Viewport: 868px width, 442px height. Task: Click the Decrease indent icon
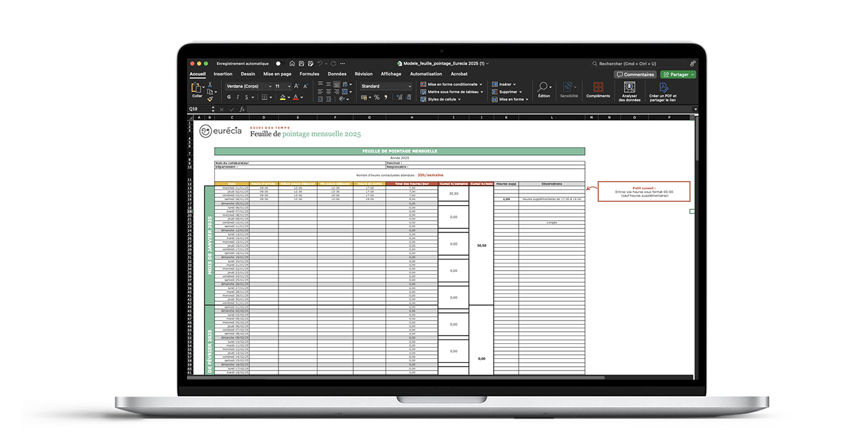click(x=320, y=99)
